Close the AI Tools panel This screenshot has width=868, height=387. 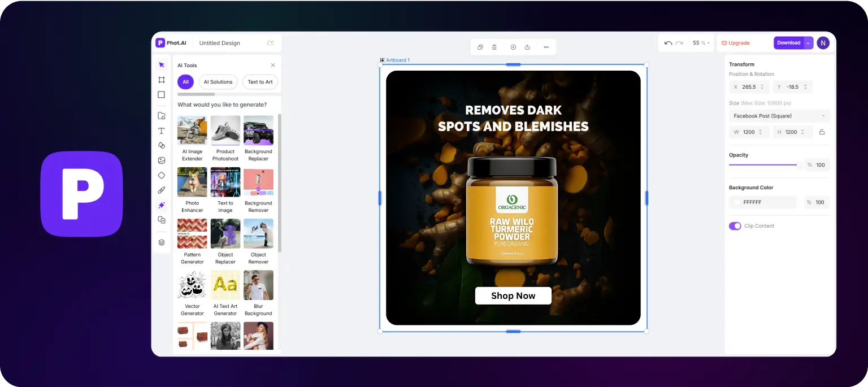click(x=273, y=66)
